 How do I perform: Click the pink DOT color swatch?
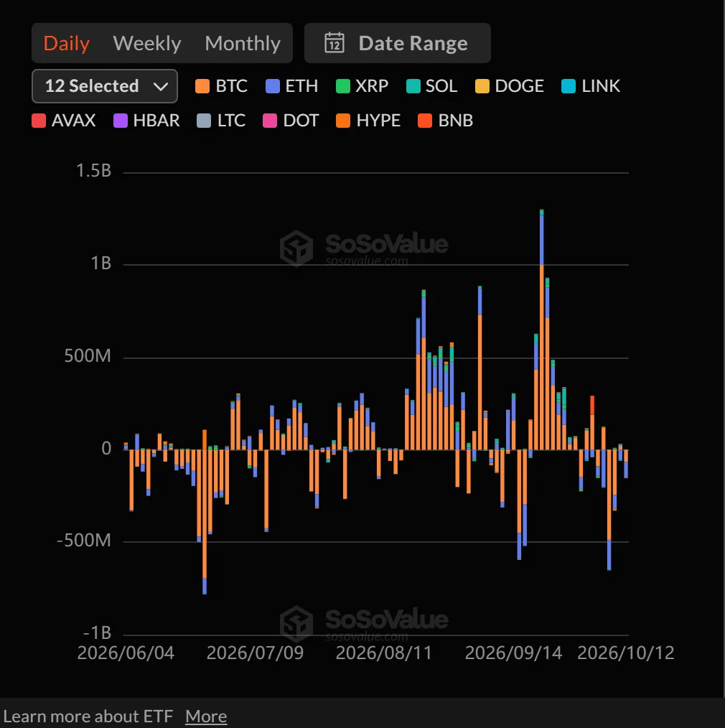coord(270,121)
